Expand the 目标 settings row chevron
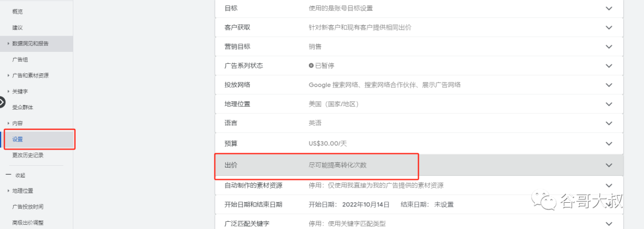 pos(609,8)
